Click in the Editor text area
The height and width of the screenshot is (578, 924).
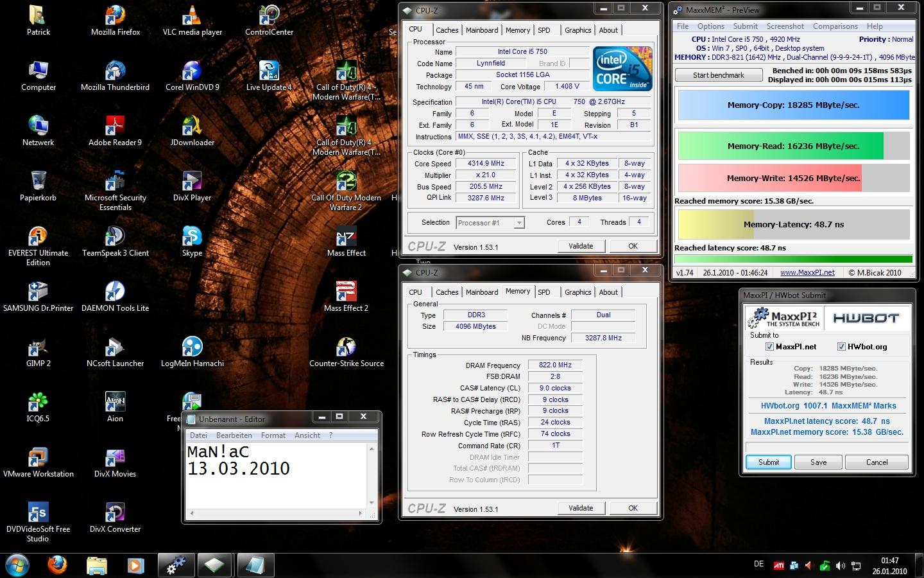click(276, 475)
